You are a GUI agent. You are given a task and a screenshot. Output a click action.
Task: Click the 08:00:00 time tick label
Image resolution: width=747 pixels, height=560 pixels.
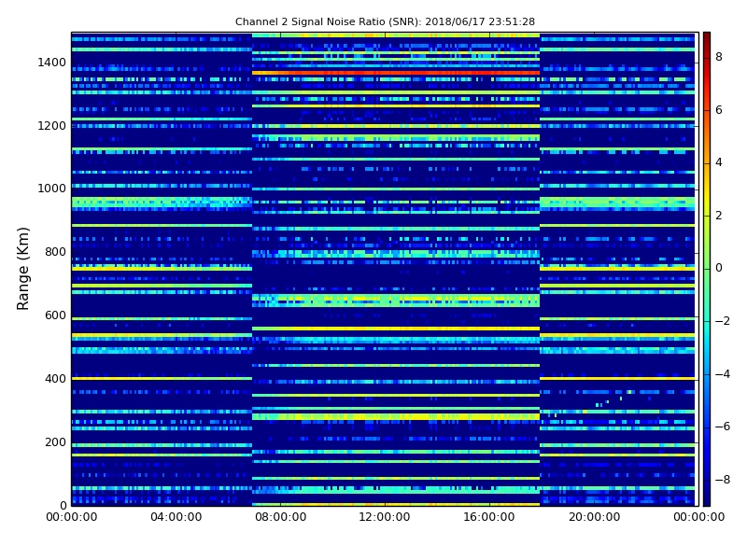click(281, 517)
